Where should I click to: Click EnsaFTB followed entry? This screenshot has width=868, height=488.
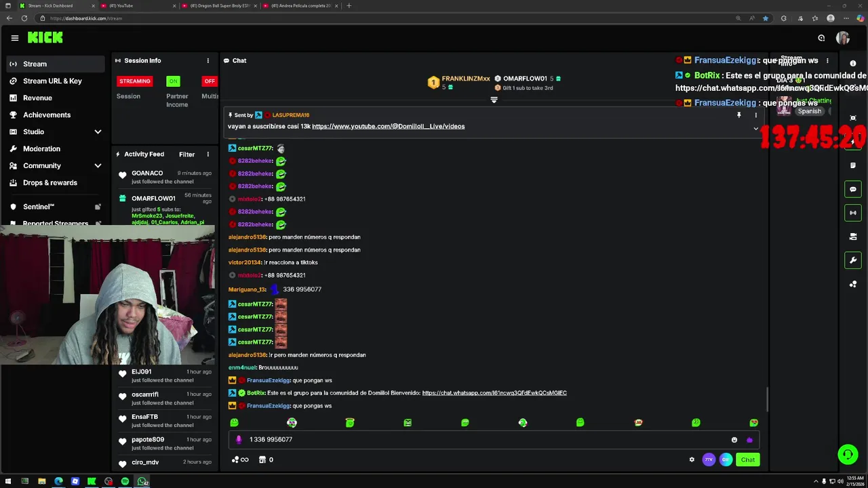165,421
